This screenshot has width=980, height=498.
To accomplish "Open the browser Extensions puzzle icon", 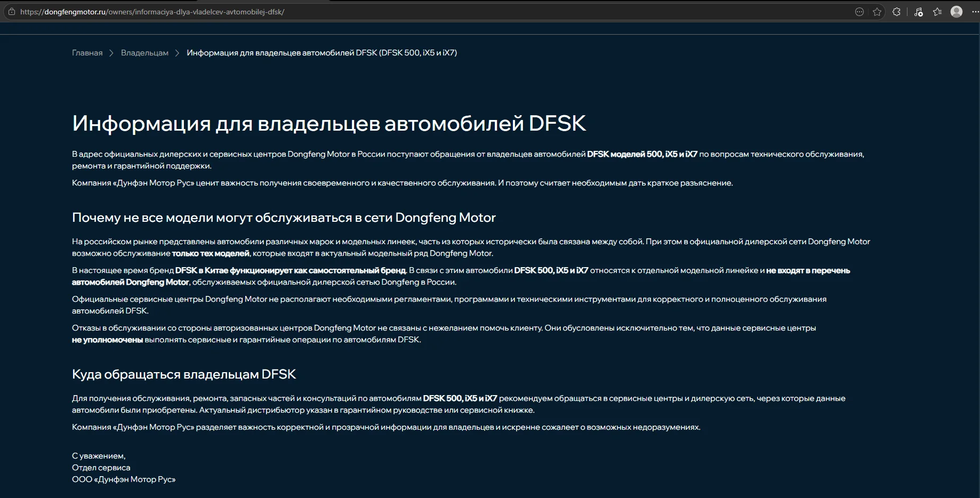I will (x=896, y=12).
